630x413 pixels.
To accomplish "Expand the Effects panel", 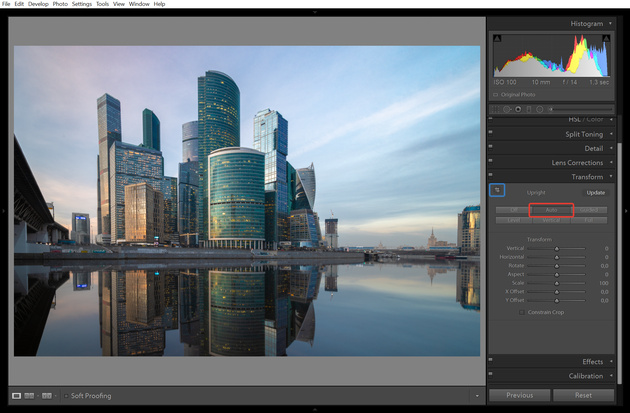I will pos(611,361).
